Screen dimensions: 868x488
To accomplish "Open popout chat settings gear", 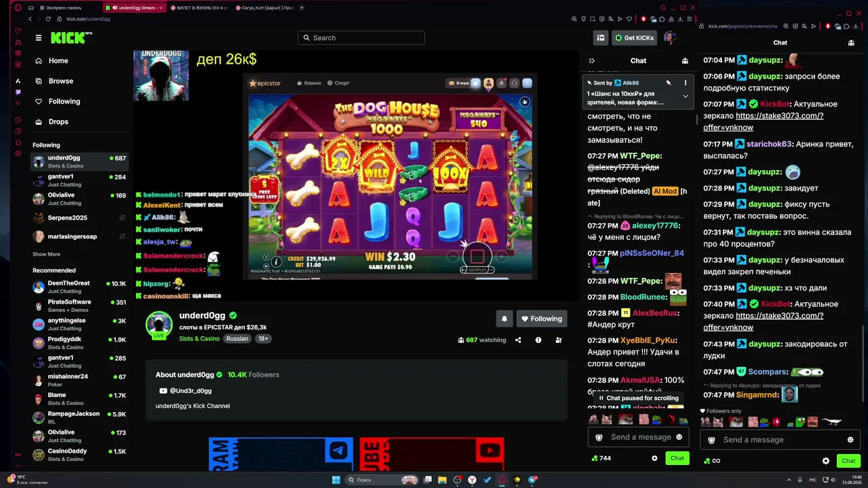I will coord(825,461).
